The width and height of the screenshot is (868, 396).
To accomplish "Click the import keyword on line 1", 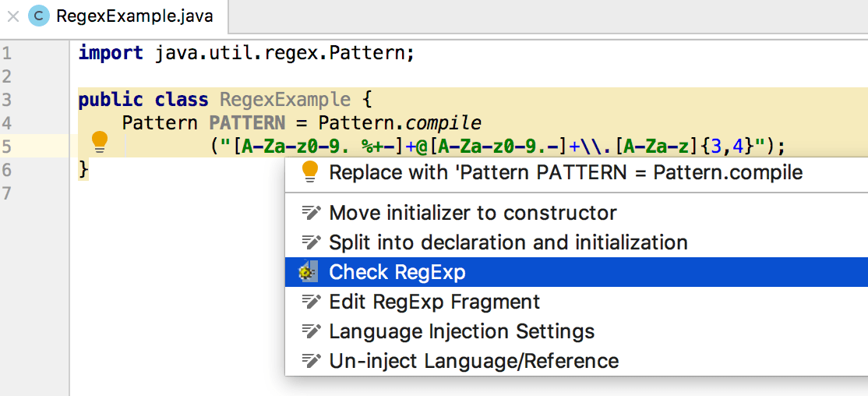I will click(111, 54).
